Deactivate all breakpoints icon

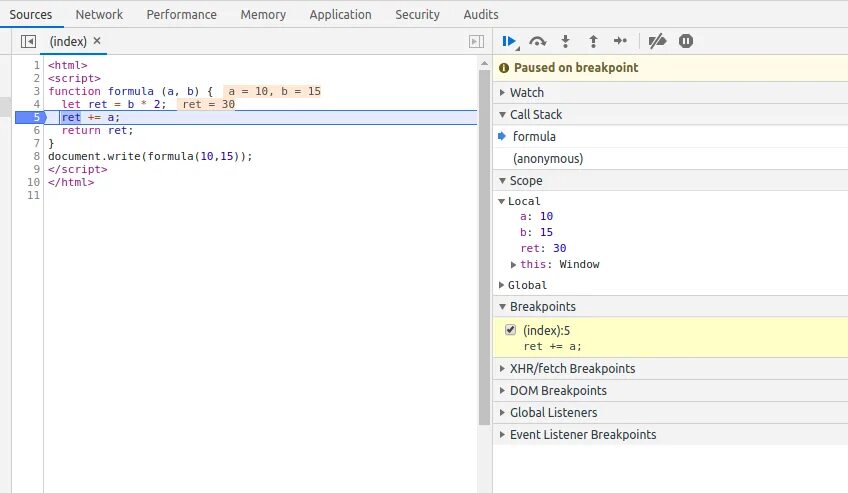(657, 41)
